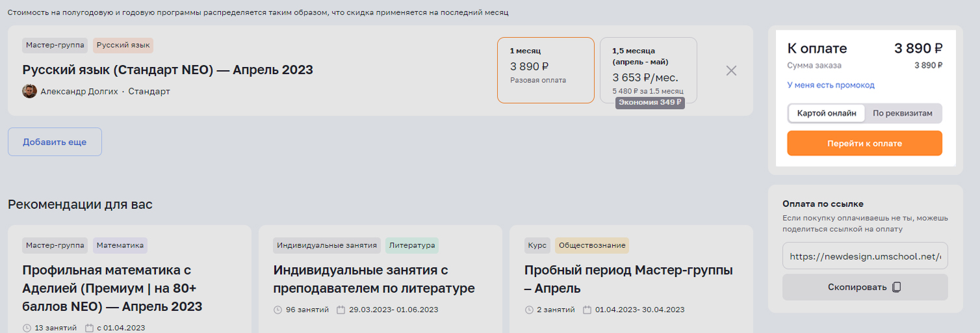
Task: Open Пробный период Мастер-группы card
Action: tap(631, 279)
